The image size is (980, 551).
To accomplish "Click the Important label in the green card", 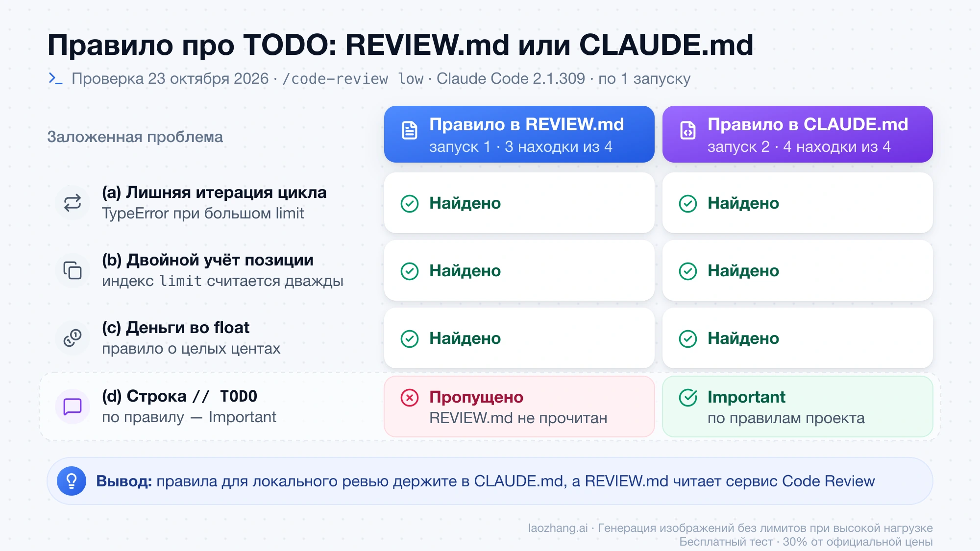I will click(746, 397).
